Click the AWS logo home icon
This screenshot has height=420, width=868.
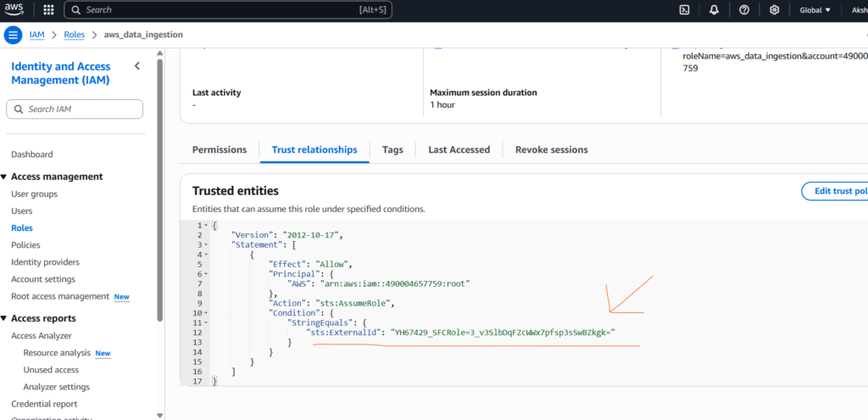click(14, 8)
